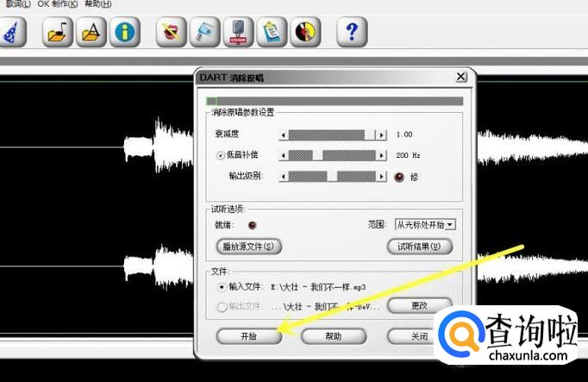Open the 歌词(L) menu
The width and height of the screenshot is (588, 382).
(17, 3)
